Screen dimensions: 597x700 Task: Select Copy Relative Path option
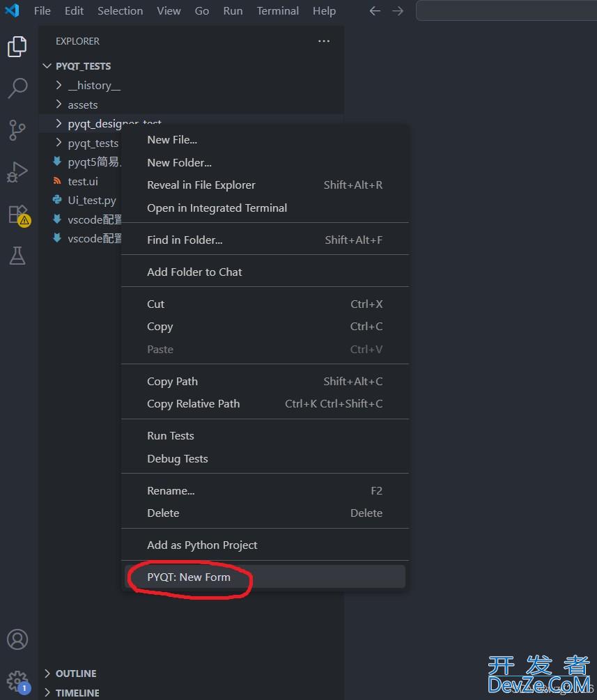[x=193, y=404]
